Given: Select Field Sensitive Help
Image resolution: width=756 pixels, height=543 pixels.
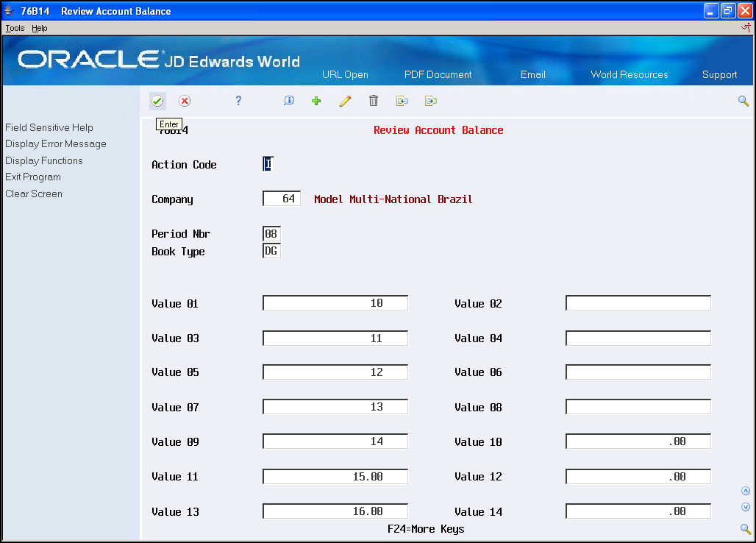Looking at the screenshot, I should [49, 127].
